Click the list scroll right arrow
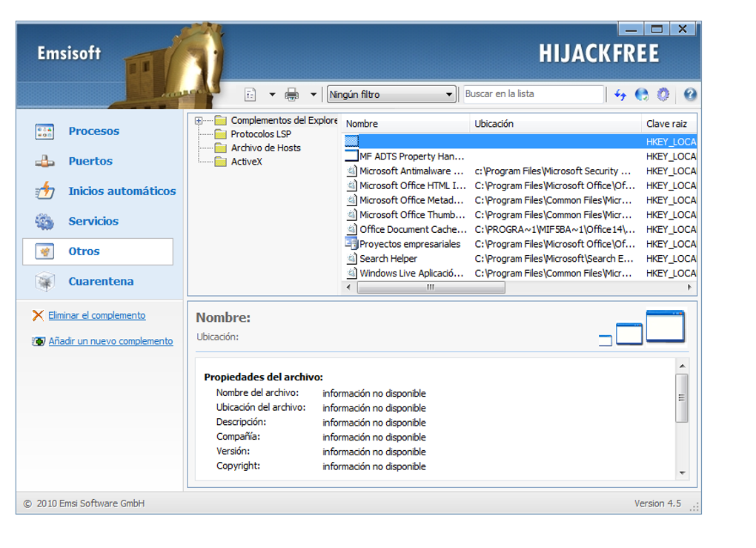The image size is (756, 548). (x=689, y=288)
